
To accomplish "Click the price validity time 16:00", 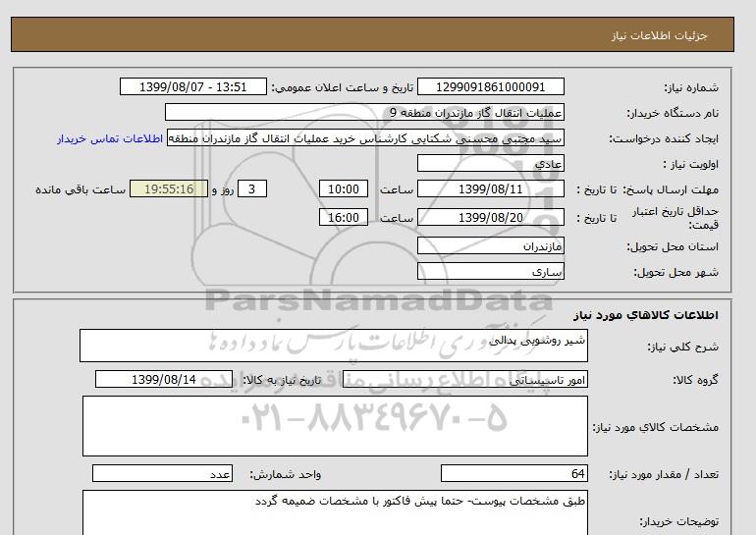I will tap(344, 217).
